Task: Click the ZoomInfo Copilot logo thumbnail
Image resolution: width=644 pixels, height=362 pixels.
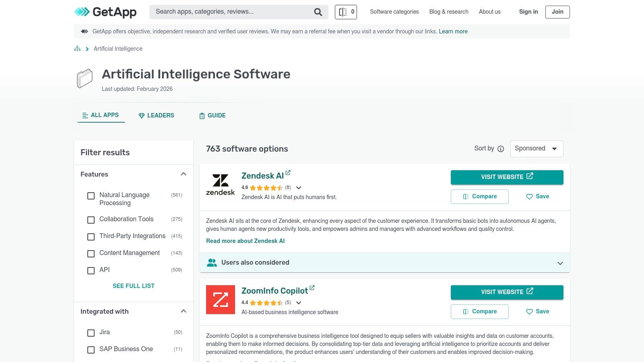Action: 221,300
